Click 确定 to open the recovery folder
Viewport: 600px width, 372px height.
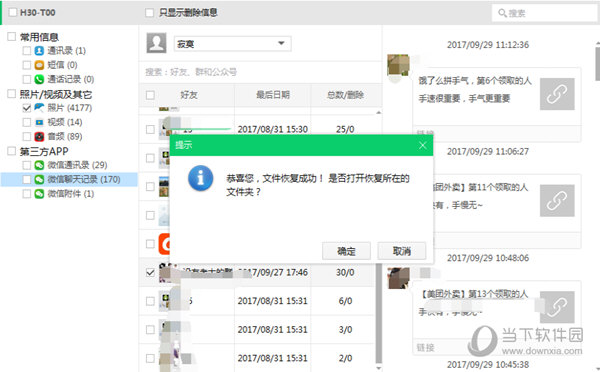(346, 251)
